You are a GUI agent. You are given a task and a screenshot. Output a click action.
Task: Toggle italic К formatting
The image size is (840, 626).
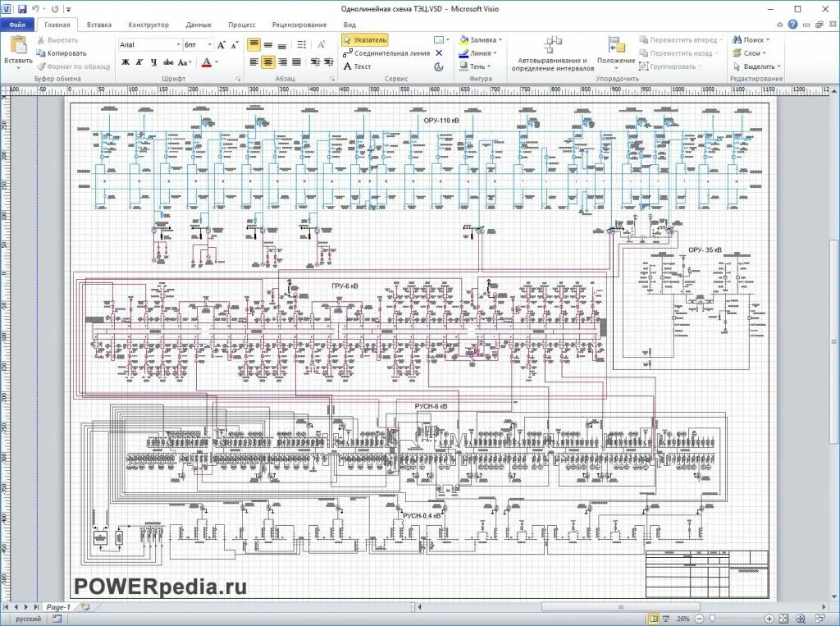(139, 62)
